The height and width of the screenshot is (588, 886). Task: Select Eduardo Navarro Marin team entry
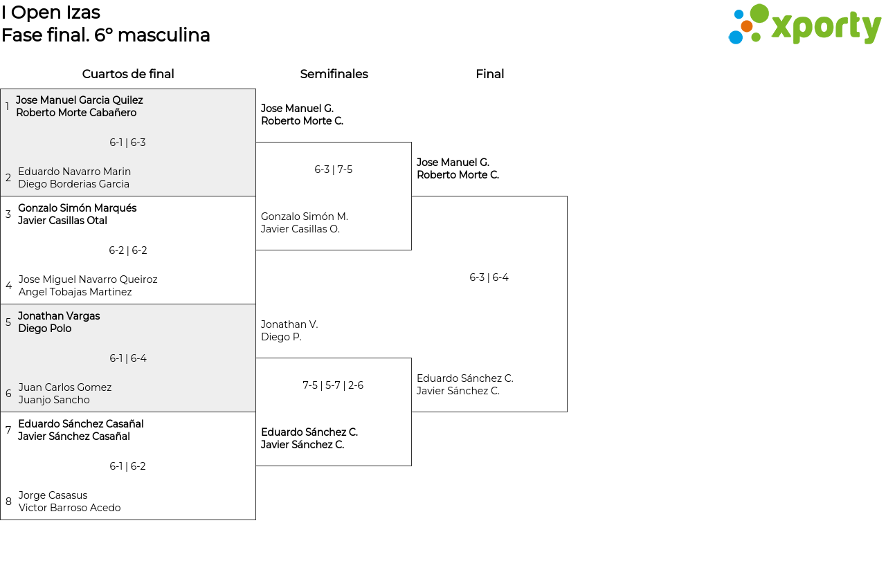click(x=74, y=178)
